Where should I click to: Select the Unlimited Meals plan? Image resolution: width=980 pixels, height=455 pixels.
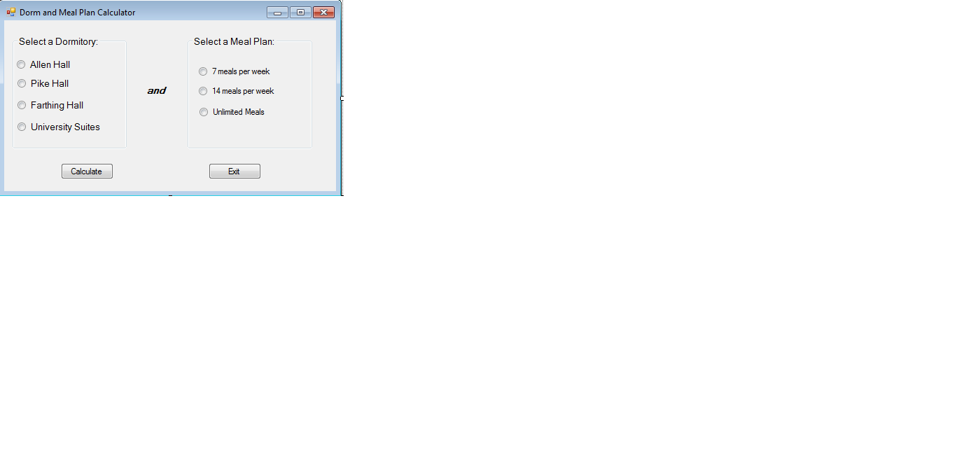203,112
